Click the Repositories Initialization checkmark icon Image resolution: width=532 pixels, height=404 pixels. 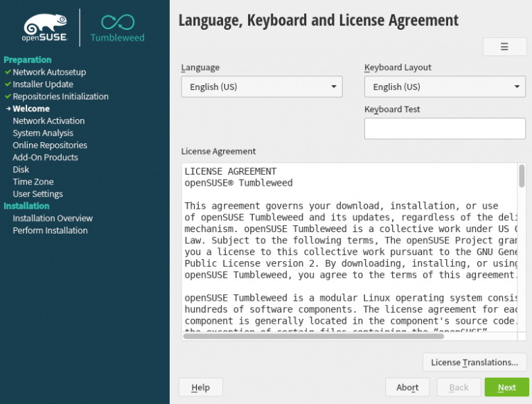[x=8, y=96]
